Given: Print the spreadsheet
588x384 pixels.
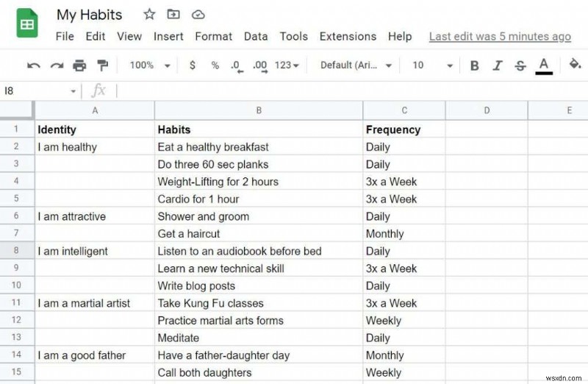Looking at the screenshot, I should (x=79, y=65).
